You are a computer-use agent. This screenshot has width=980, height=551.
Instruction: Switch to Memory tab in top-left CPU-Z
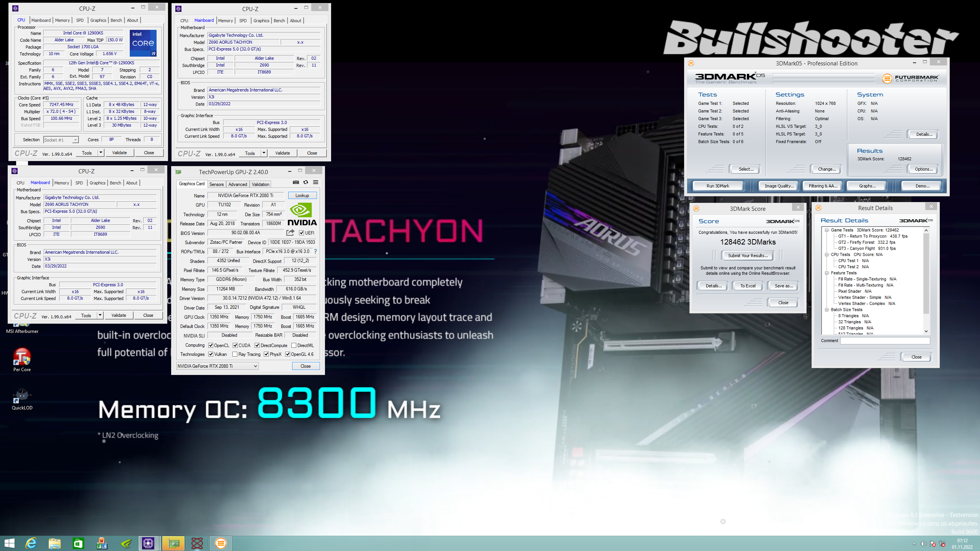(62, 20)
